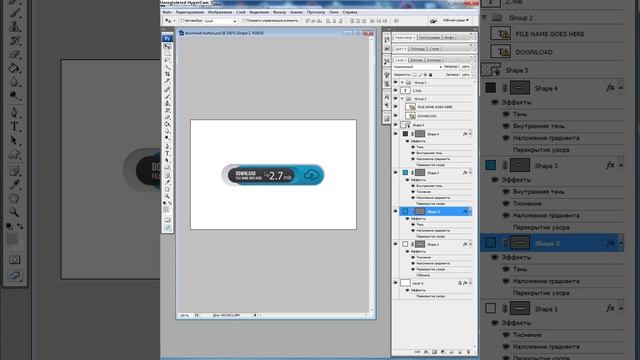Hide Shape 3 layer in center window
Image resolution: width=640 pixels, height=360 pixels.
coord(395,173)
